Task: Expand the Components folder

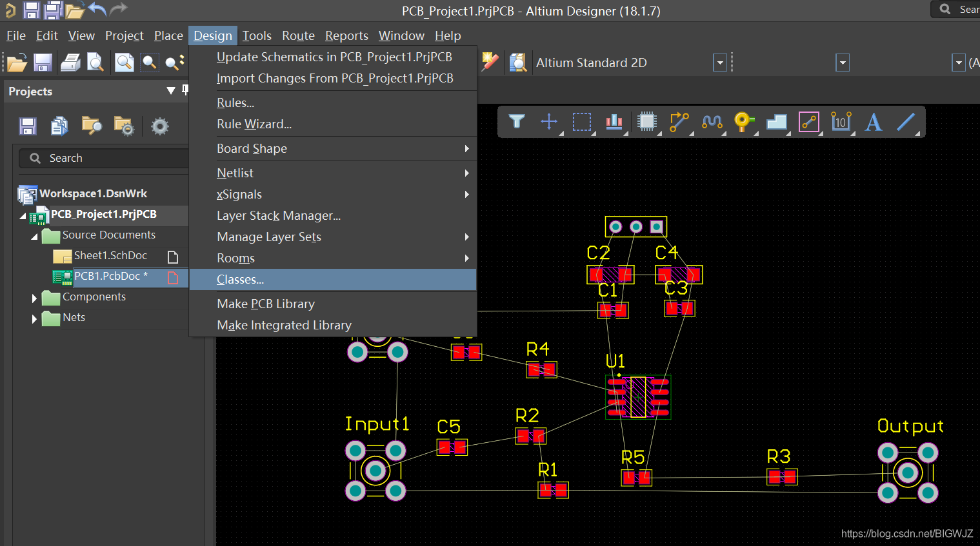Action: 34,298
